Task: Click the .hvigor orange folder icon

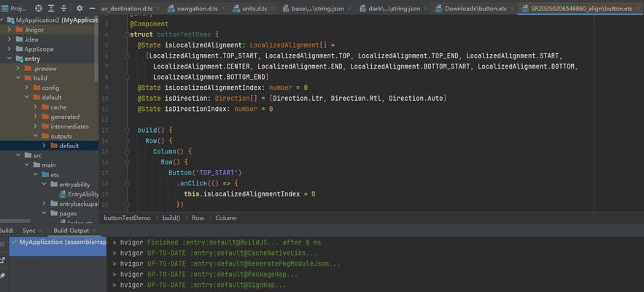Action: click(19, 30)
